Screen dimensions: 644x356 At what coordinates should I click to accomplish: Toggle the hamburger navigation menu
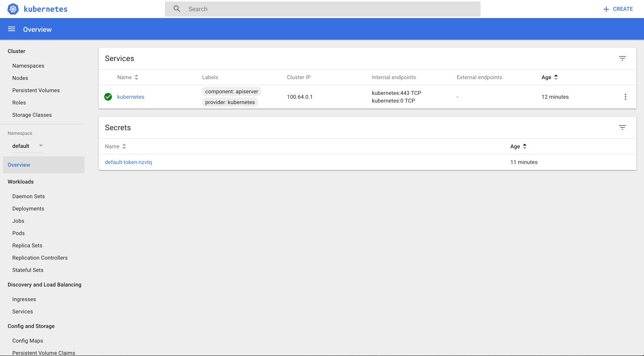(12, 29)
